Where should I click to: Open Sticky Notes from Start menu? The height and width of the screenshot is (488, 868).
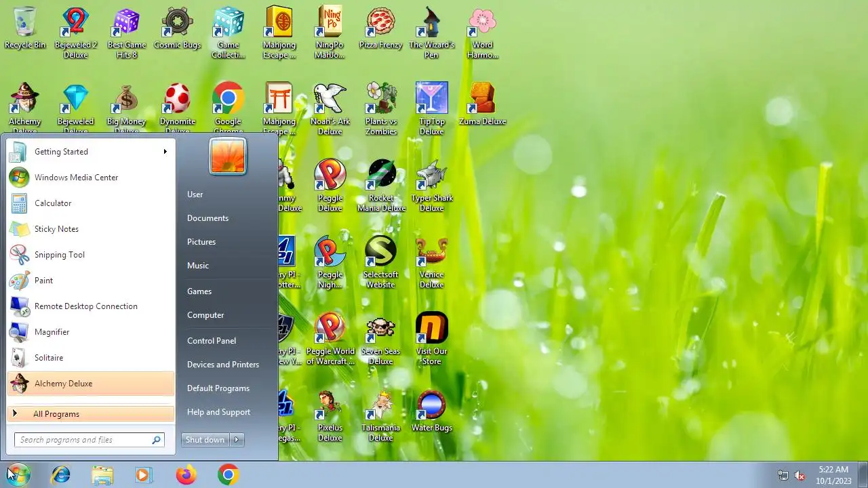[90, 229]
